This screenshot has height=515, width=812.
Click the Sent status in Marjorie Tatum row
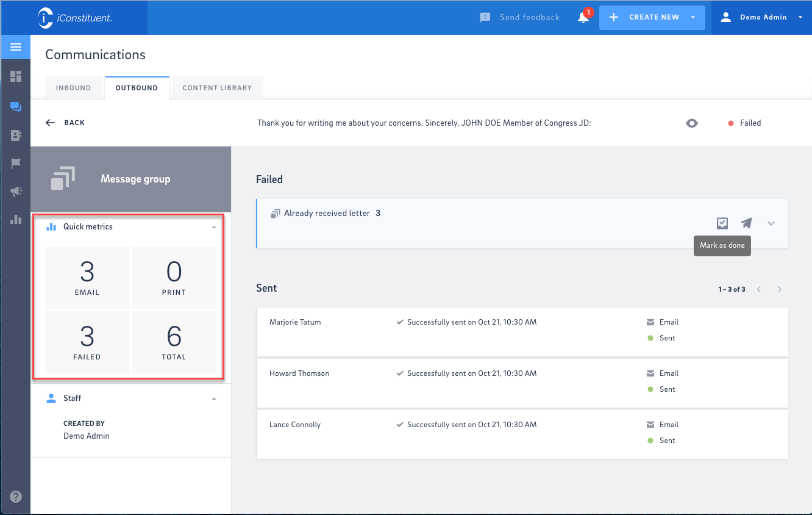[661, 338]
